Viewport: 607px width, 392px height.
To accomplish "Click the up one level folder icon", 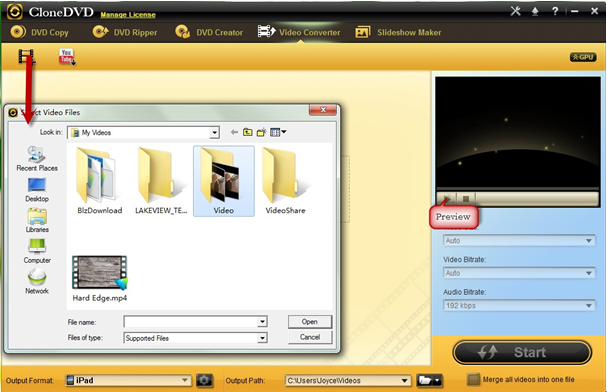I will click(248, 132).
